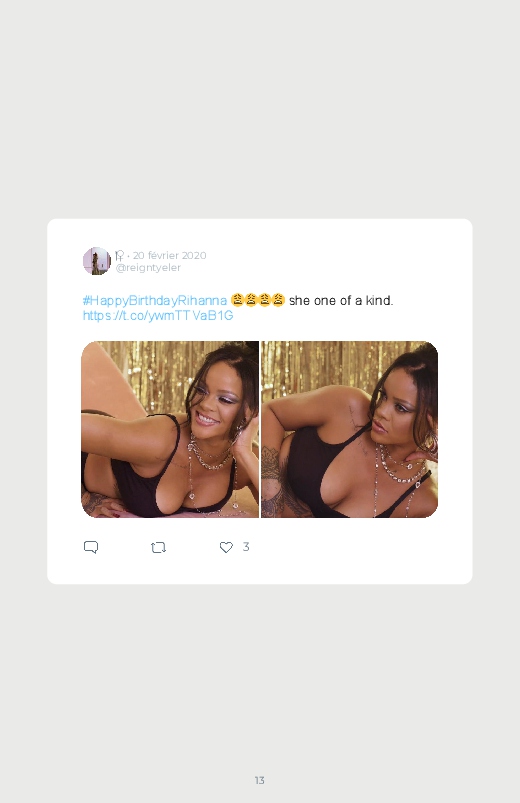The image size is (520, 803).
Task: Click the third weary face emoji
Action: [x=264, y=300]
